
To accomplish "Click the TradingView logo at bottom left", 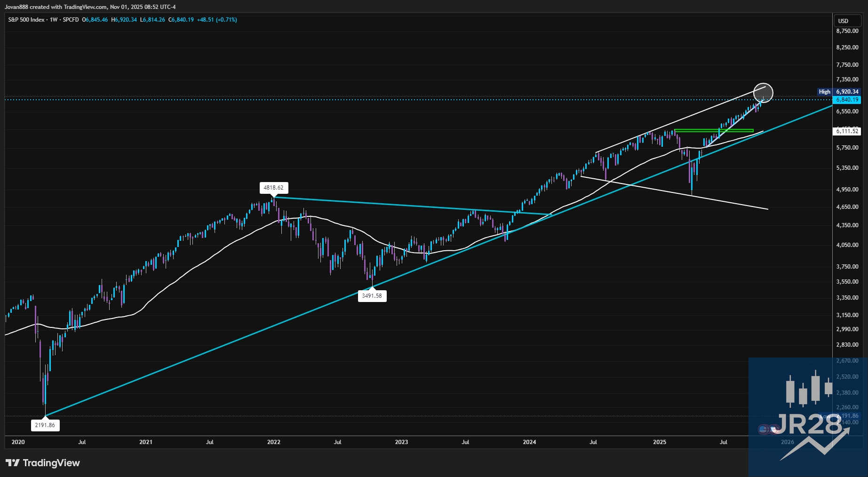I will [43, 463].
